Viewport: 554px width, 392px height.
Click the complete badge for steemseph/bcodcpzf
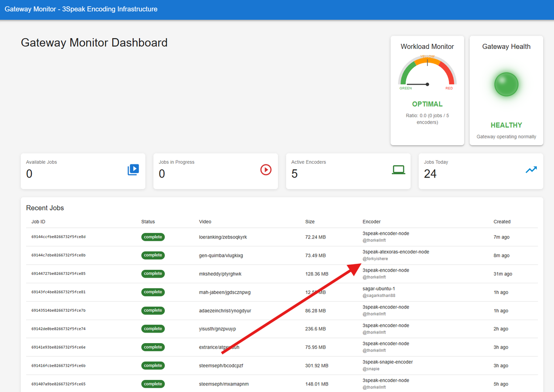click(x=153, y=365)
